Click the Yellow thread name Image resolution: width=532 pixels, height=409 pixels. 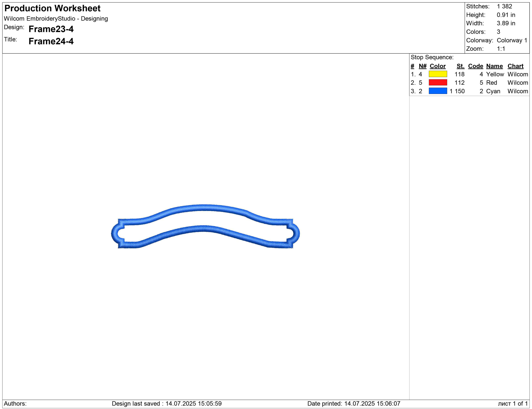coord(495,74)
